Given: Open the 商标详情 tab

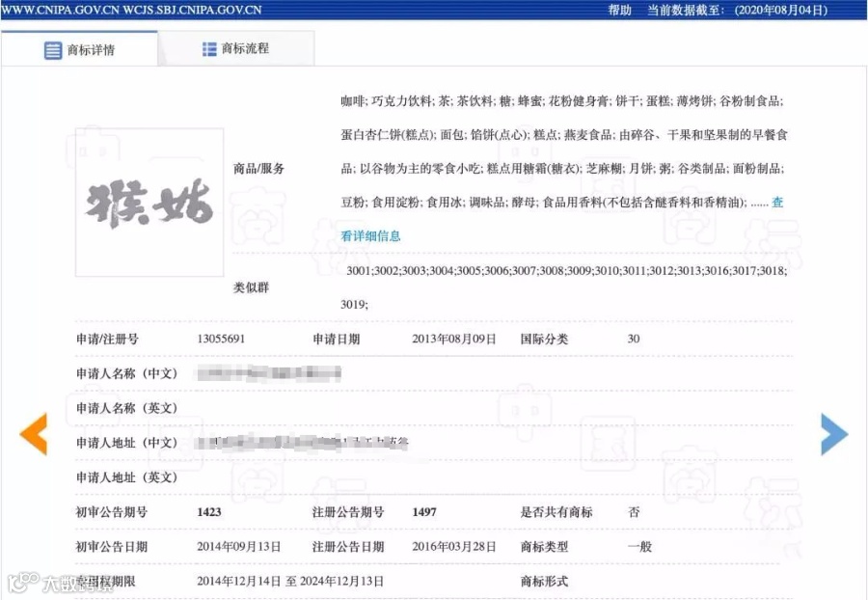Looking at the screenshot, I should click(80, 49).
